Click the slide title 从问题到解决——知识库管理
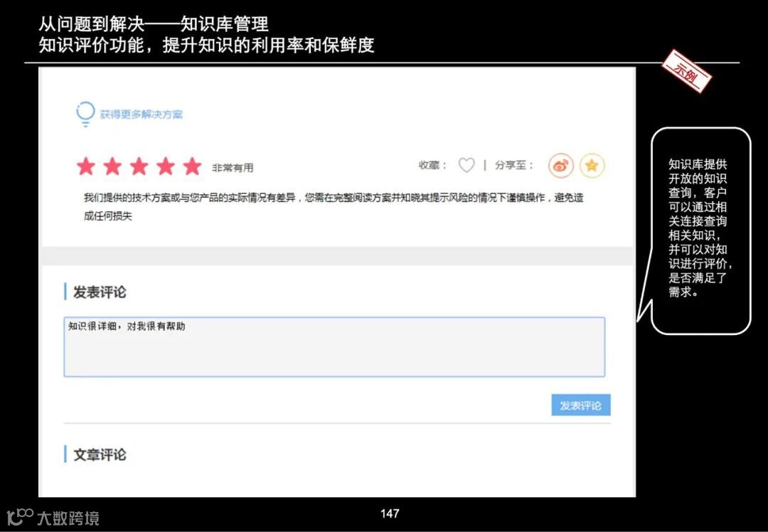Screen dimensions: 768x532 pyautogui.click(x=154, y=24)
